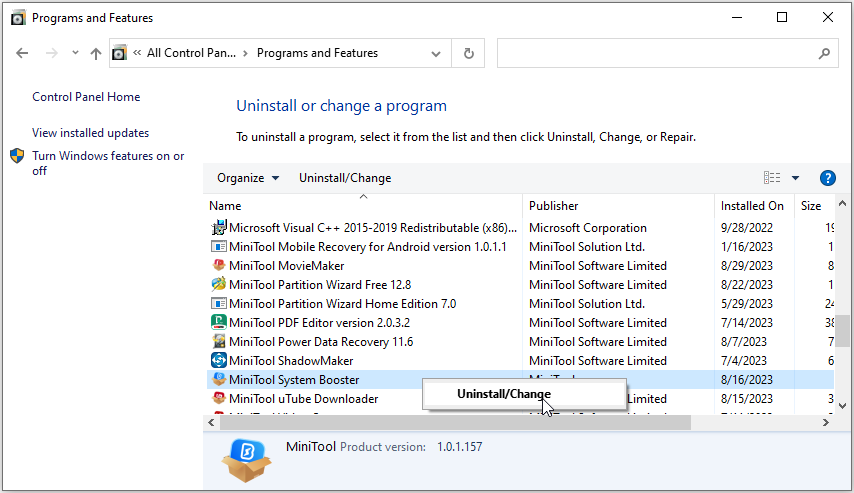
Task: Click MiniTool MovieMaker program name
Action: tap(286, 266)
